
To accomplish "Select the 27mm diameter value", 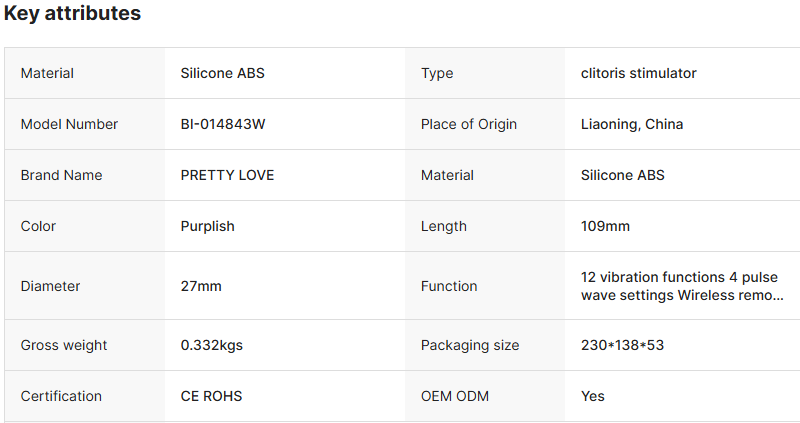I will point(201,286).
